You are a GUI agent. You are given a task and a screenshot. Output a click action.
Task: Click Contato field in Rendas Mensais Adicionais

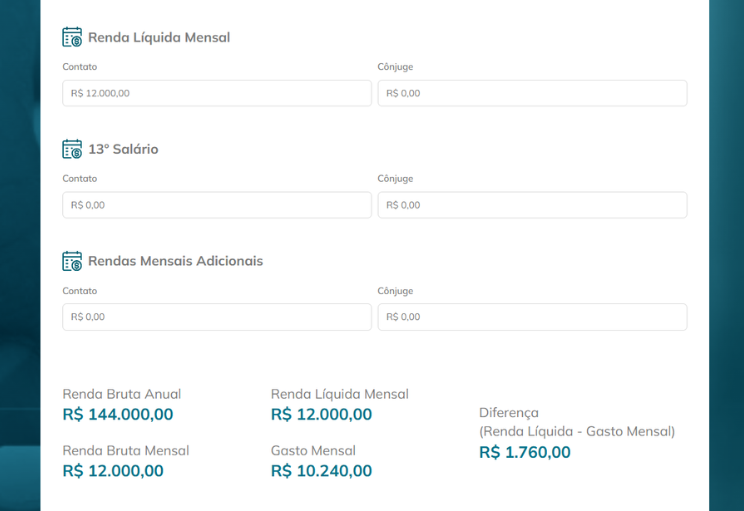[x=217, y=317]
